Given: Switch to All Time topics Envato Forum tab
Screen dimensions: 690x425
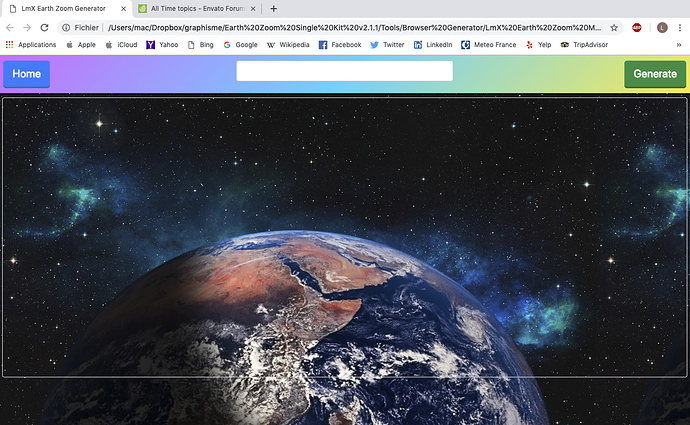Looking at the screenshot, I should point(198,8).
